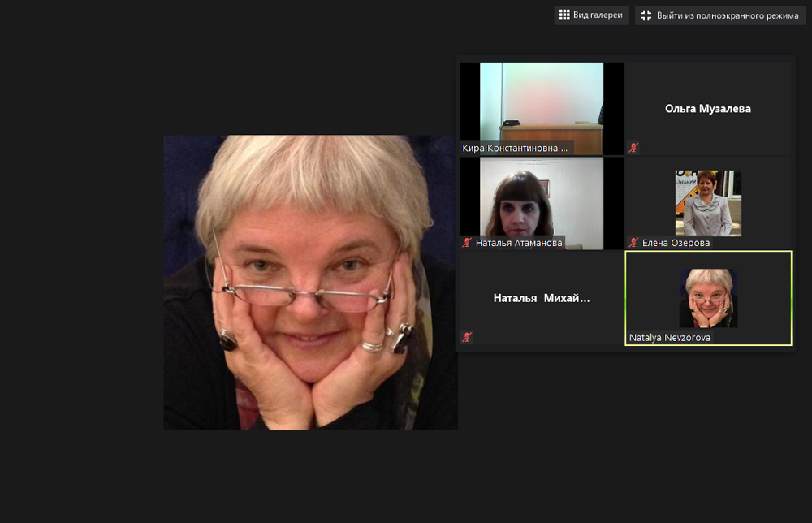Screen dimensions: 812x523
Task: Click the Natalya Nevzorova name label
Action: coord(670,338)
